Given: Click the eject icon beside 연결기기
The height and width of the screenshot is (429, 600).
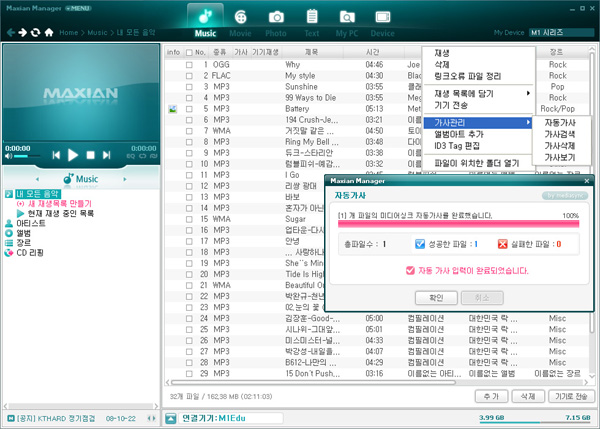Looking at the screenshot, I should click(x=171, y=418).
